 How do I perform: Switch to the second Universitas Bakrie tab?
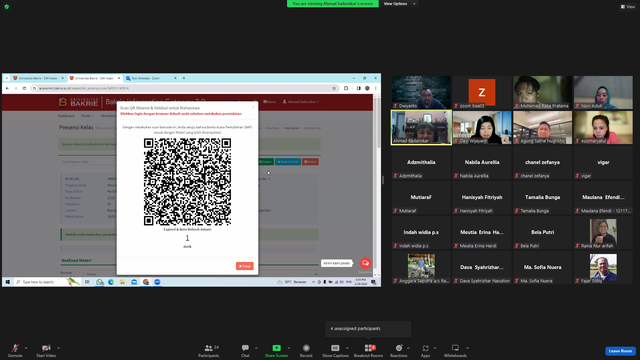pyautogui.click(x=94, y=78)
